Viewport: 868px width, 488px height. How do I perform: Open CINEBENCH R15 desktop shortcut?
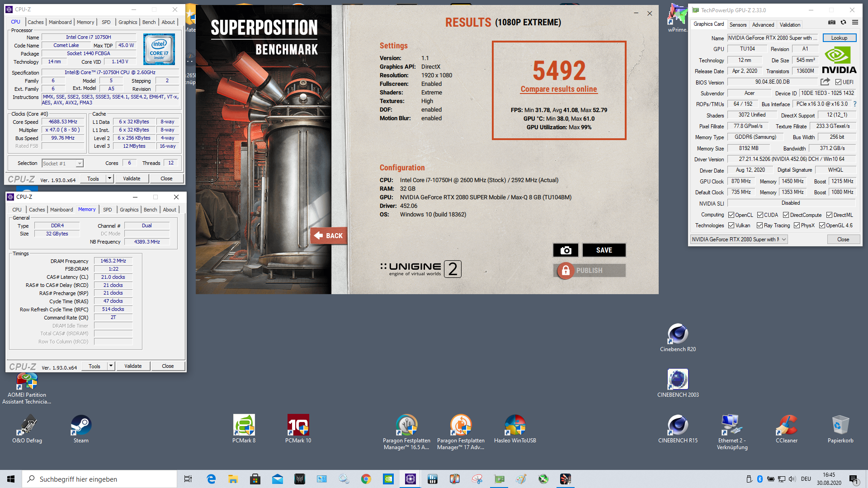[x=678, y=429]
